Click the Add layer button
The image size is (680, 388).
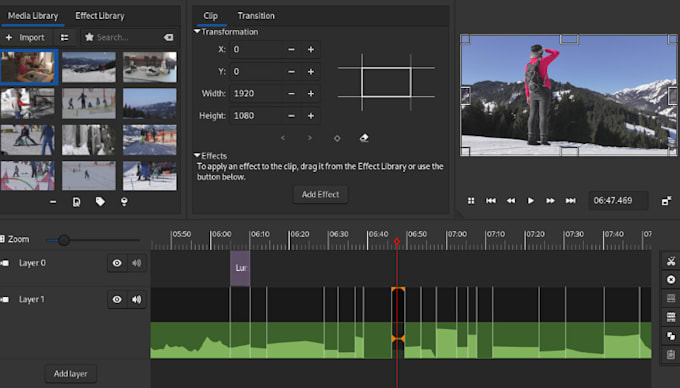pyautogui.click(x=70, y=374)
